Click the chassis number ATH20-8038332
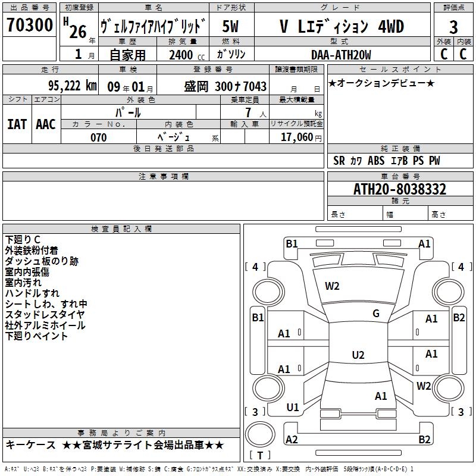Image resolution: width=476 pixels, height=476 pixels. 399,189
